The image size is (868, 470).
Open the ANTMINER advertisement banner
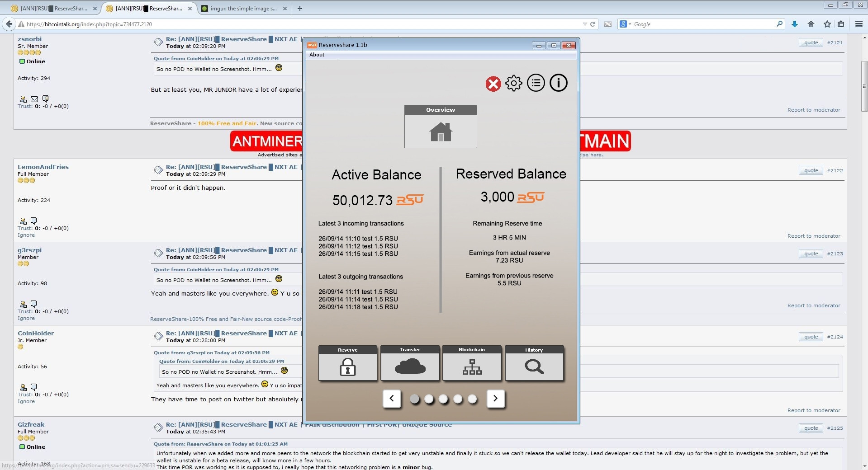click(266, 141)
